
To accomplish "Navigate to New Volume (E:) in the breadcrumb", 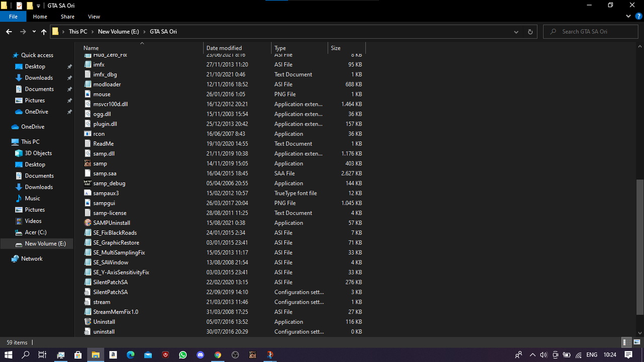I will click(118, 32).
